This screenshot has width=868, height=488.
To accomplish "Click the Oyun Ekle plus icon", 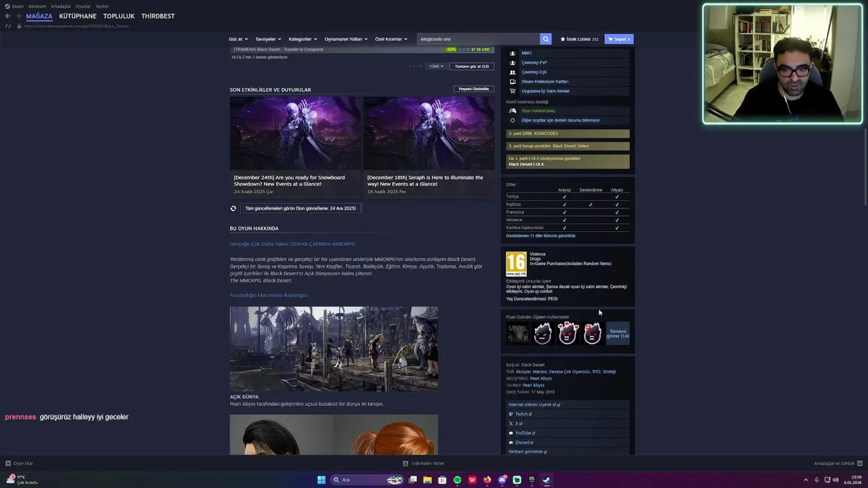I will pyautogui.click(x=8, y=464).
